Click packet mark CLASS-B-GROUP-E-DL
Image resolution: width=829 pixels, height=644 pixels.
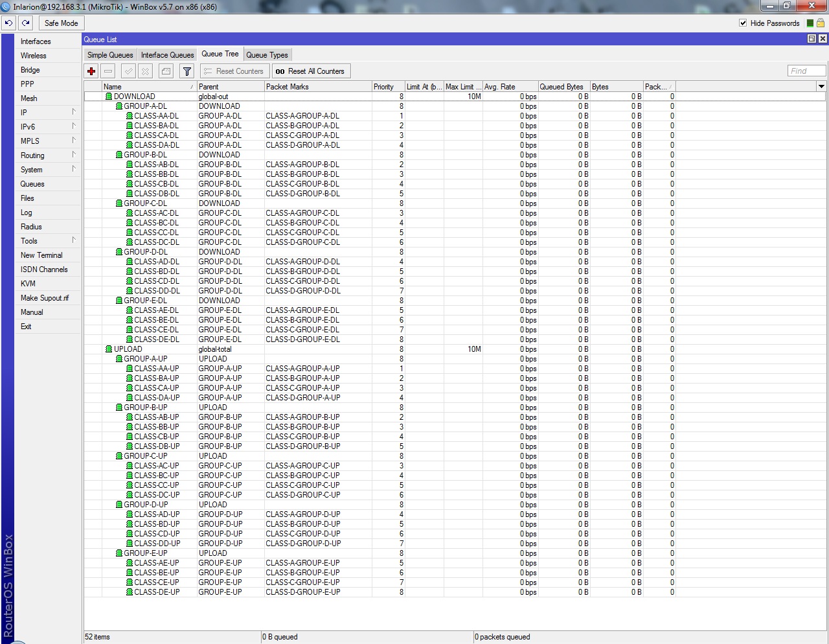pos(303,320)
